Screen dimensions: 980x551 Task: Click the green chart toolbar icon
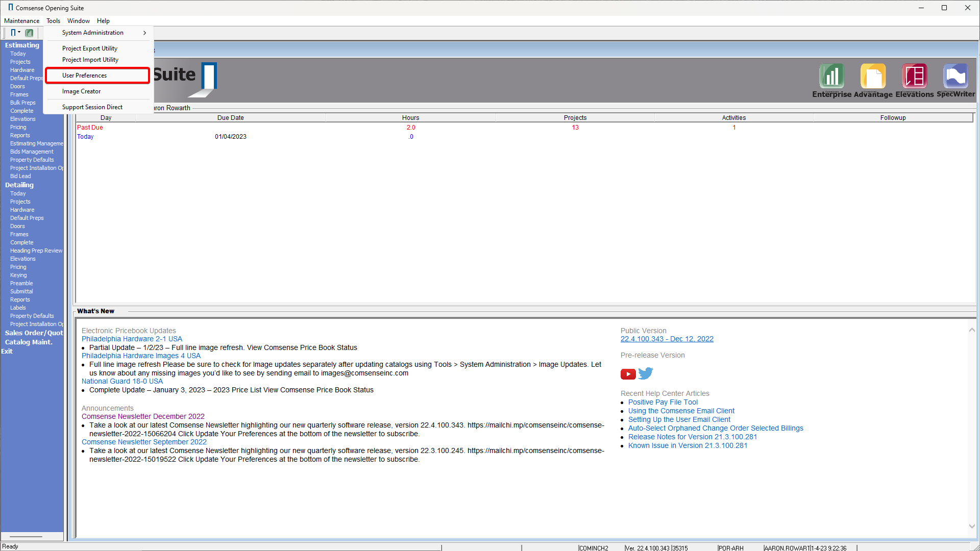(x=29, y=33)
